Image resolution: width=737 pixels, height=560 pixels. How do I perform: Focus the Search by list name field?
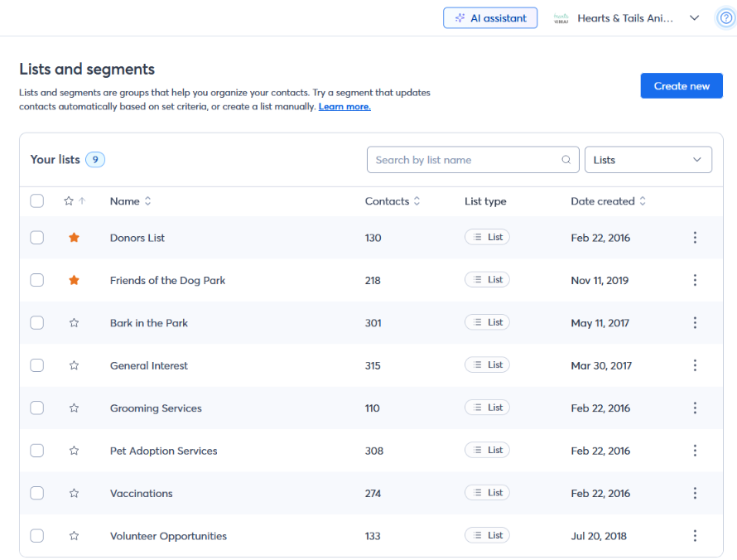pyautogui.click(x=473, y=160)
